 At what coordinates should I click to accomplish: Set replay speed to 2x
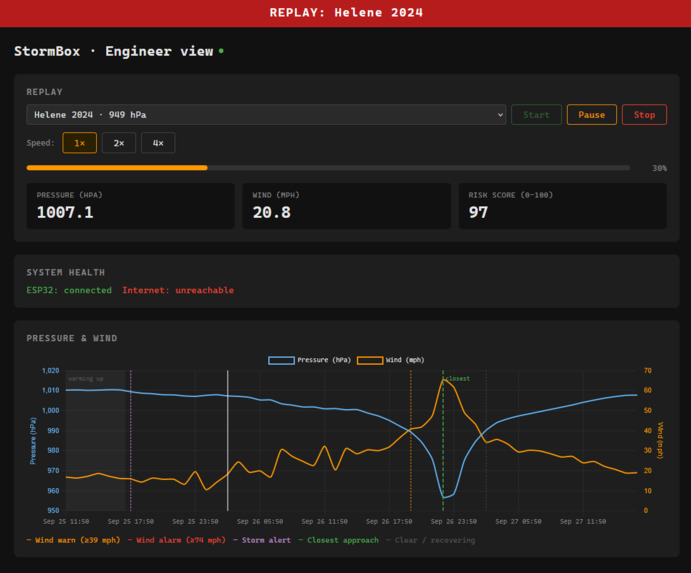point(119,143)
